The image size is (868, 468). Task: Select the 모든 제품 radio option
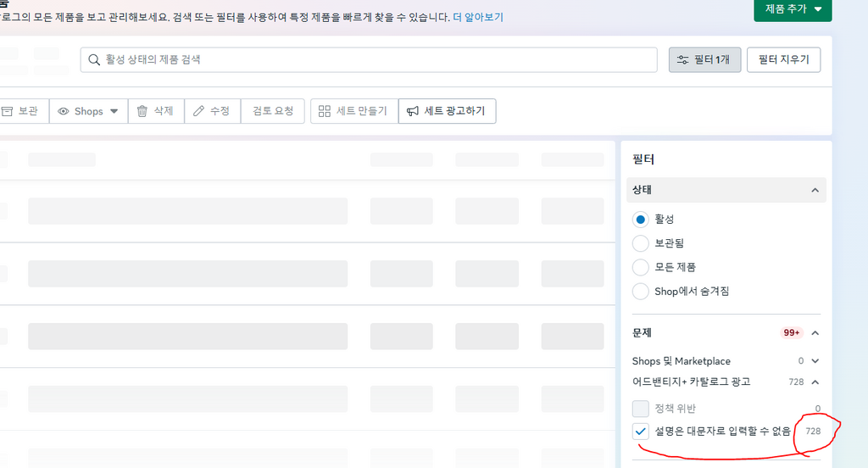(x=641, y=267)
